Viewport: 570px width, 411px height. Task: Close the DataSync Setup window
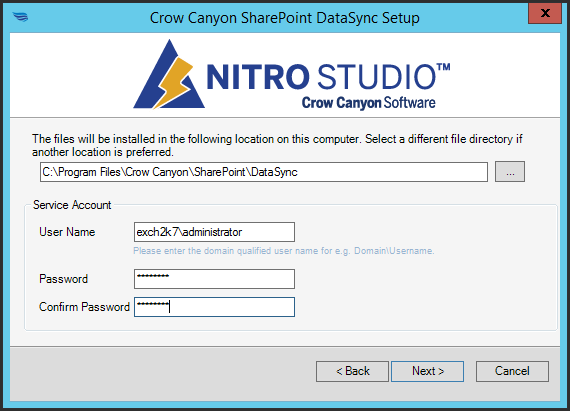point(545,13)
